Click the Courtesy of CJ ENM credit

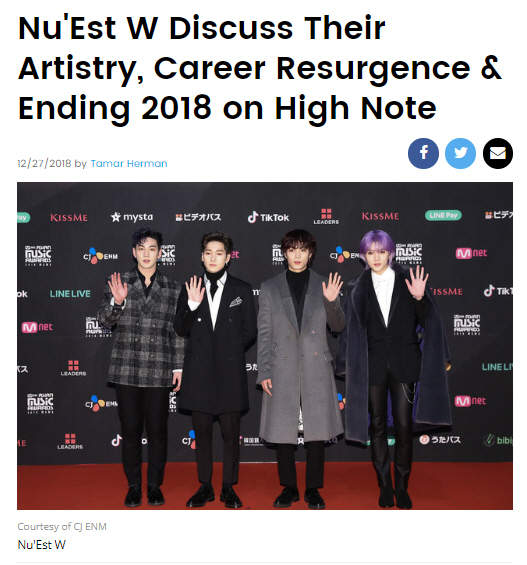tap(62, 527)
